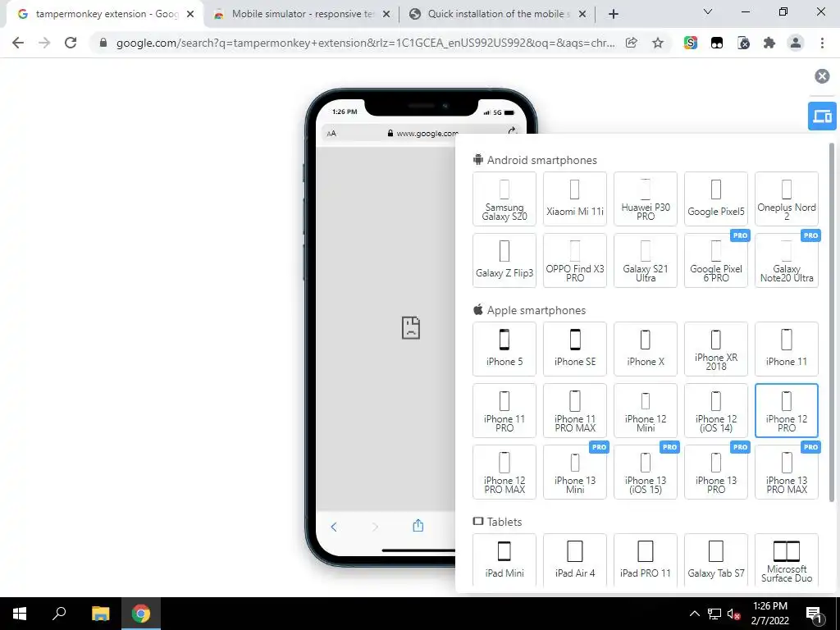Reload the current page

pos(71,43)
